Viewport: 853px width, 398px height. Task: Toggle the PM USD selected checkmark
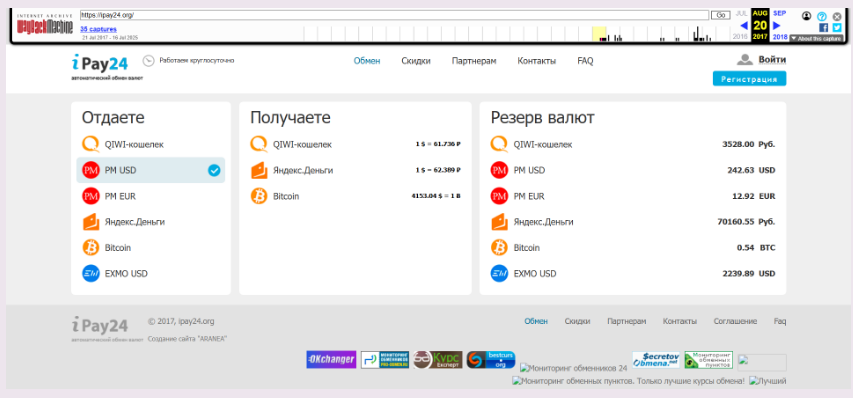214,170
